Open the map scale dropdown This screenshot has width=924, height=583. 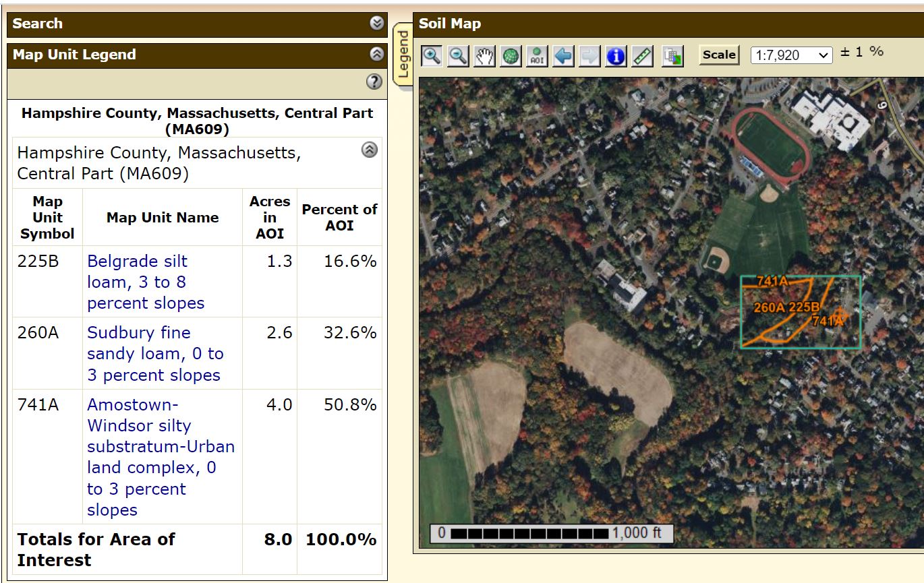tap(791, 55)
